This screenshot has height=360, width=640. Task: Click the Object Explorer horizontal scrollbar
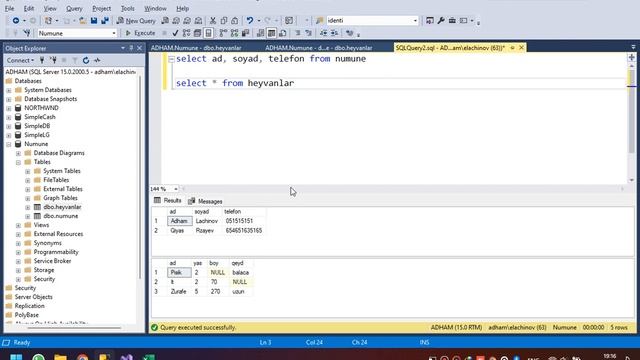[x=73, y=328]
